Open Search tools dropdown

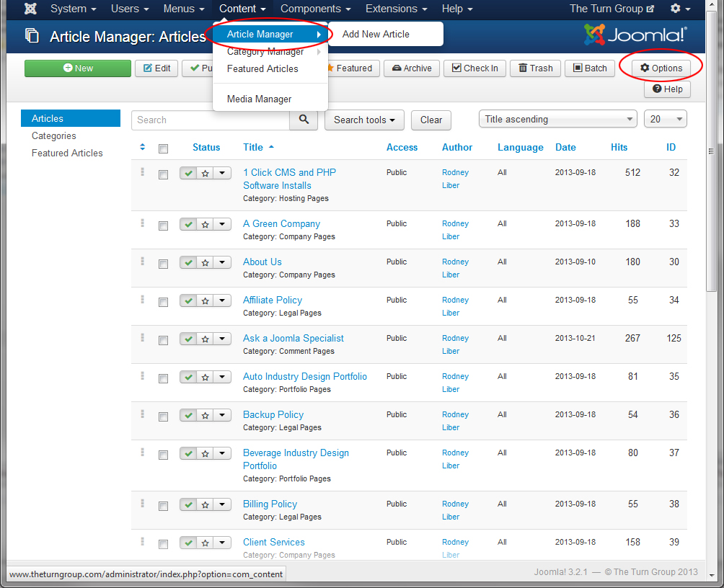point(364,120)
